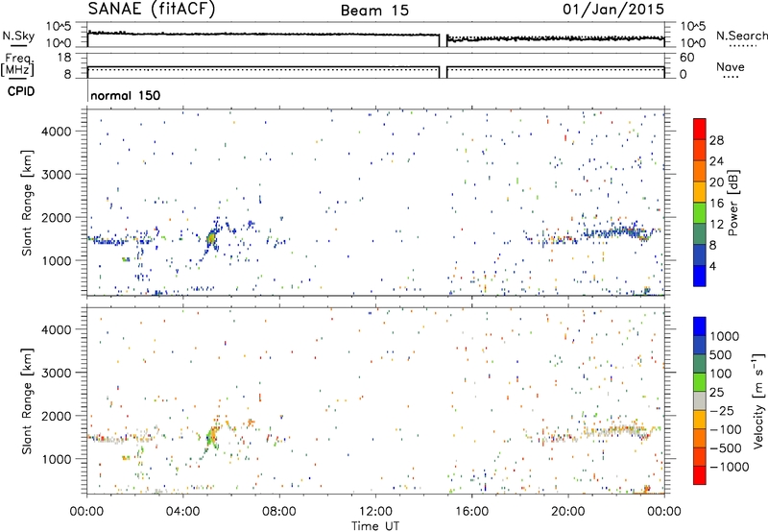768x532 pixels.
Task: Click the '08:00' time tick label
Action: 279,512
